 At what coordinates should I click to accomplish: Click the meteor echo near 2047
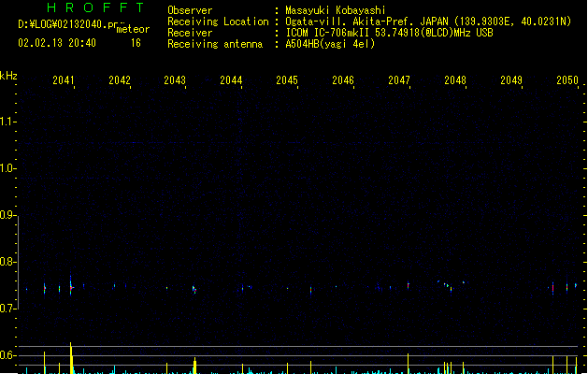[408, 285]
